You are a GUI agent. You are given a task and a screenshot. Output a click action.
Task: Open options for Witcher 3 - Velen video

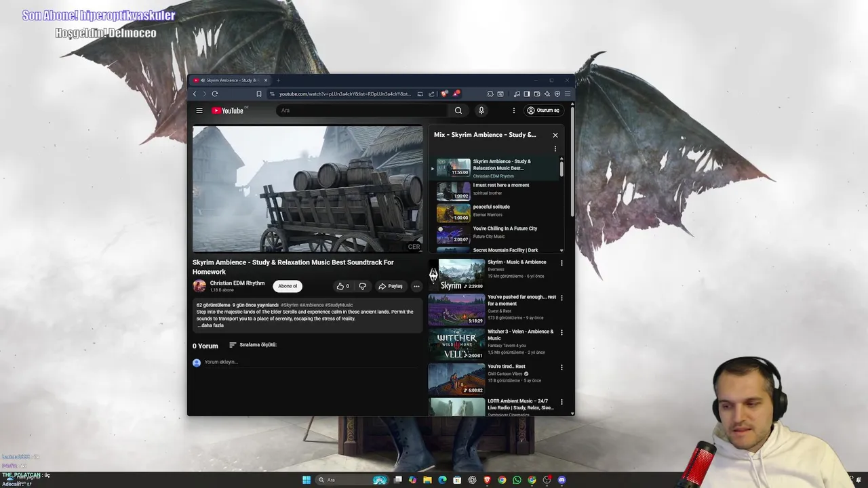[x=561, y=332]
